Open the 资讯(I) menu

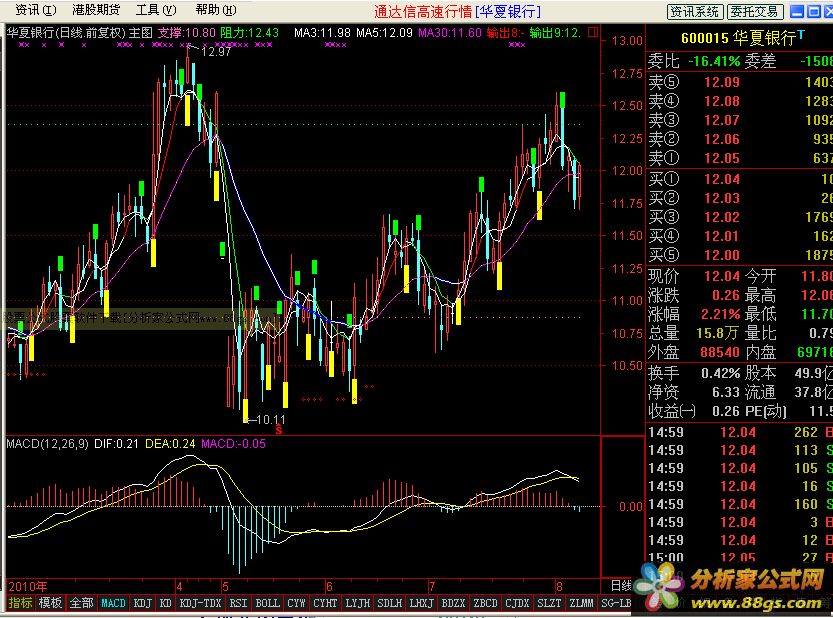(x=36, y=10)
